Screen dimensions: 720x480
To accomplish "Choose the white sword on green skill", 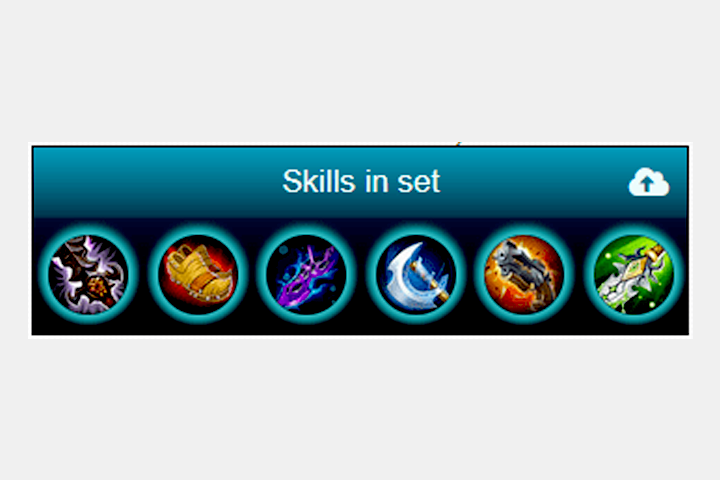I will click(634, 274).
